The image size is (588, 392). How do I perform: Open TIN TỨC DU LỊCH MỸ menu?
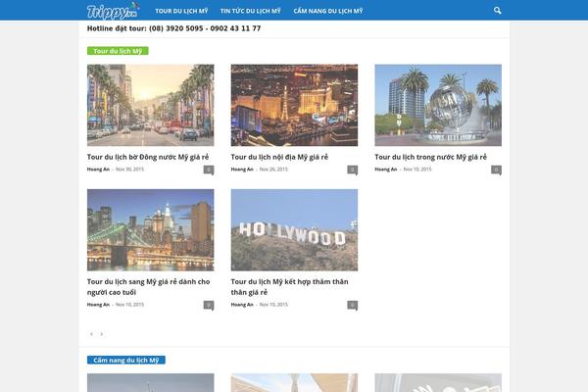250,11
